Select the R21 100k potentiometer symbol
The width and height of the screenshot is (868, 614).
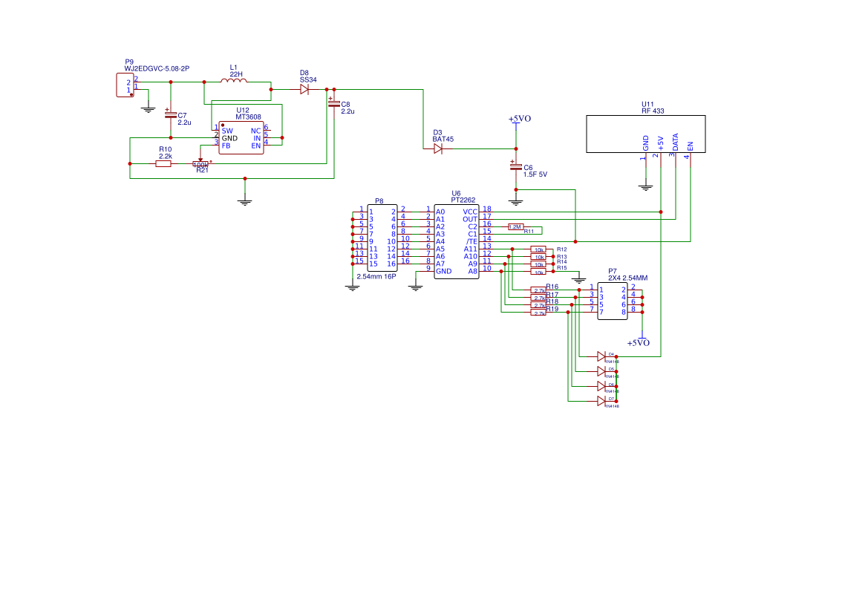(x=200, y=163)
